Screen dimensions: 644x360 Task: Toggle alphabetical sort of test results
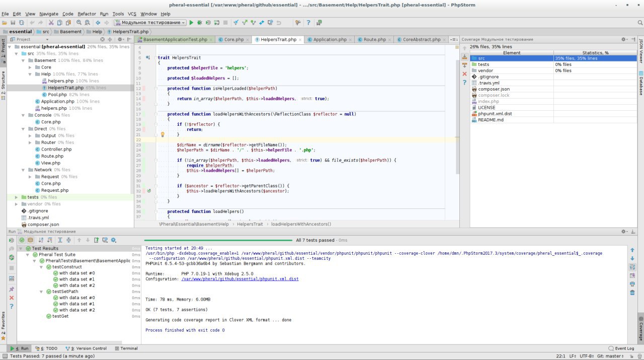pos(41,240)
